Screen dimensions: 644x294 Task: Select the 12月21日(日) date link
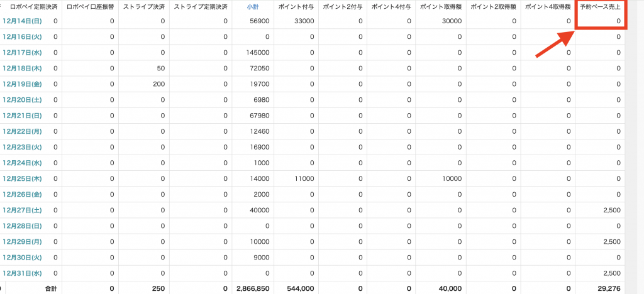click(22, 116)
